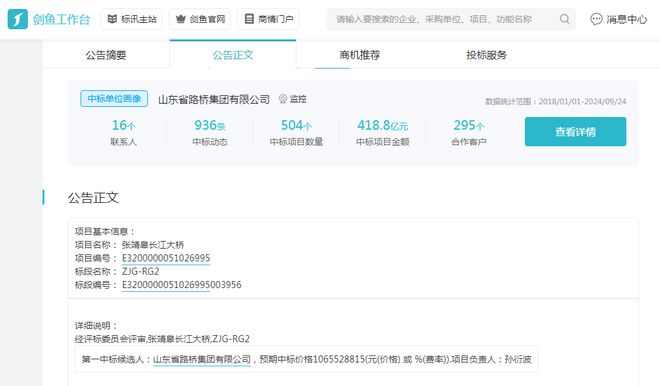Image resolution: width=660 pixels, height=386 pixels.
Task: Click the 项目名称 张靖皋长江大桥 line
Action: (x=129, y=245)
